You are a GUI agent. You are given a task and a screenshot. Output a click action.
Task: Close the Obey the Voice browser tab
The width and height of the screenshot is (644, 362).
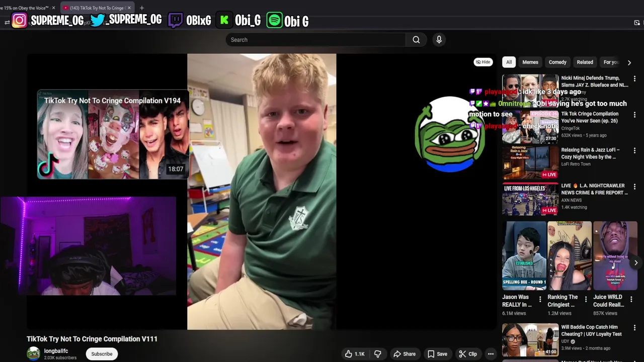[53, 8]
